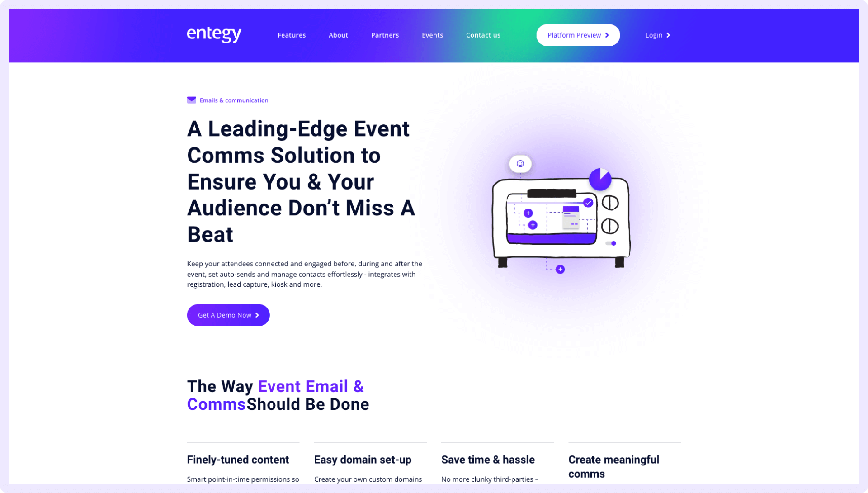Open the Features menu item
868x493 pixels.
(x=292, y=35)
